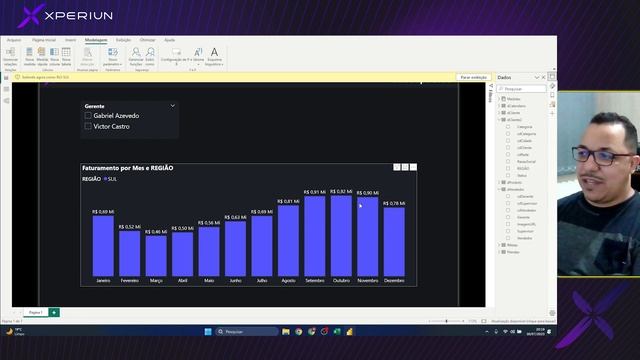
Task: Expand the dCliente table
Action: click(x=499, y=113)
